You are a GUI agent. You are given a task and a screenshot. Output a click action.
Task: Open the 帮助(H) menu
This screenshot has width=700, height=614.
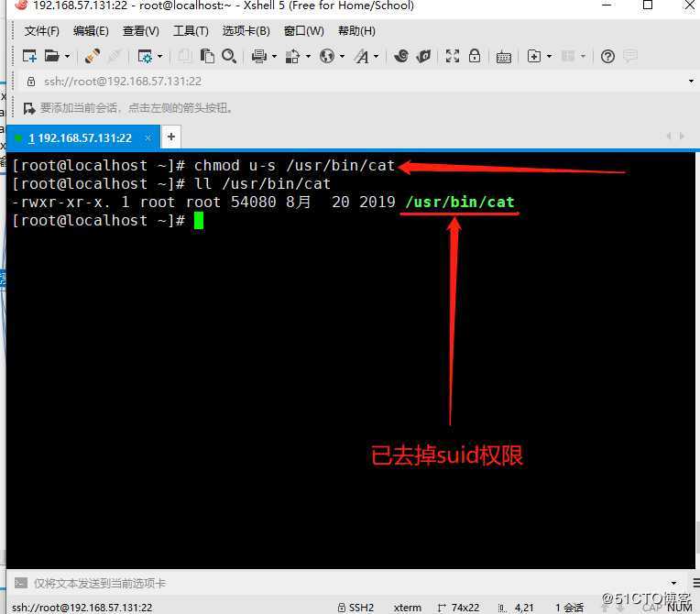356,31
